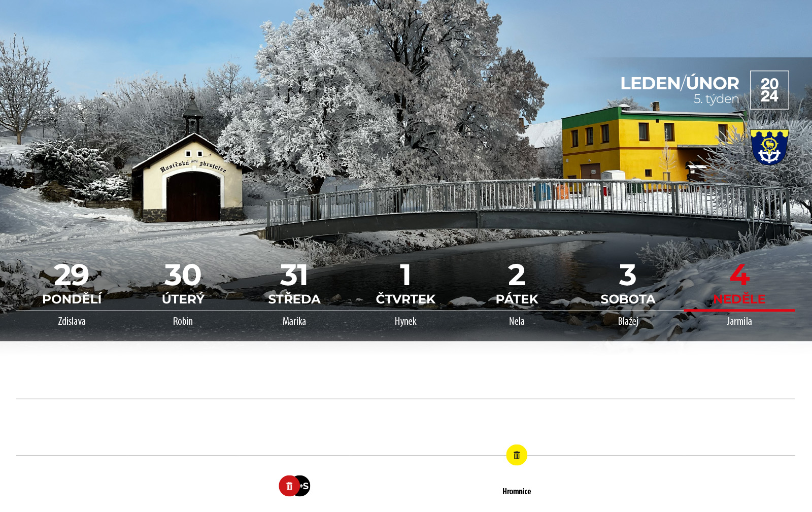812x512 pixels.
Task: Click the yellow trash bin icon for Friday
Action: 517,455
